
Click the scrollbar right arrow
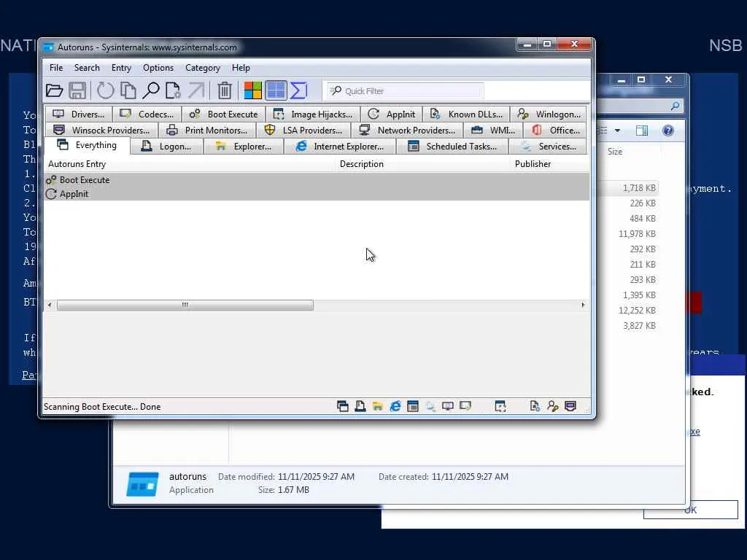click(583, 305)
